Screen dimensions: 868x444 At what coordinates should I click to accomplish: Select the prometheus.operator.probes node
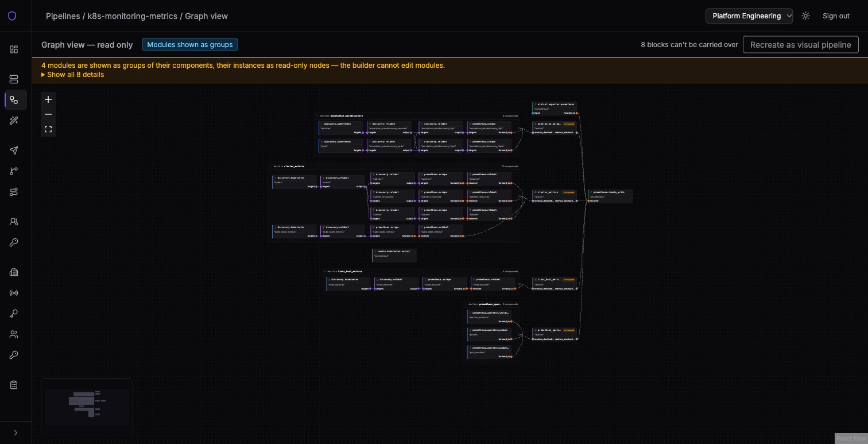(x=489, y=334)
